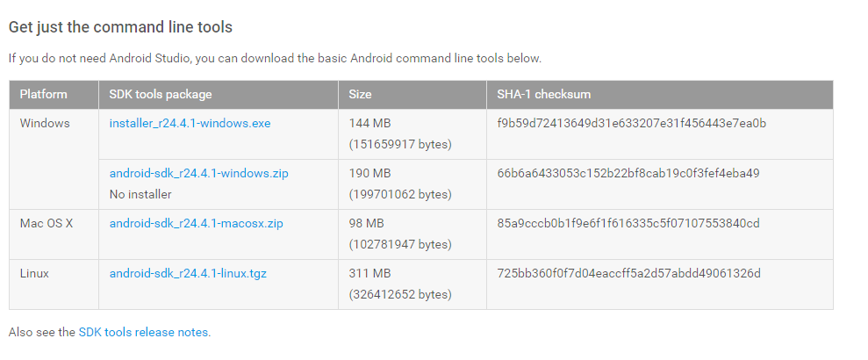Click the 'No installer' note text
Screen dimensions: 868x360
(140, 194)
